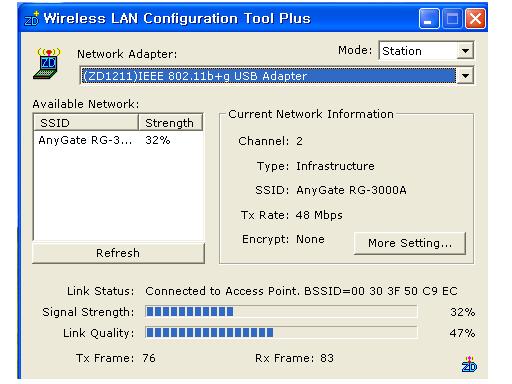Click the ZD title bar application icon
This screenshot has height=384, width=512.
click(32, 18)
